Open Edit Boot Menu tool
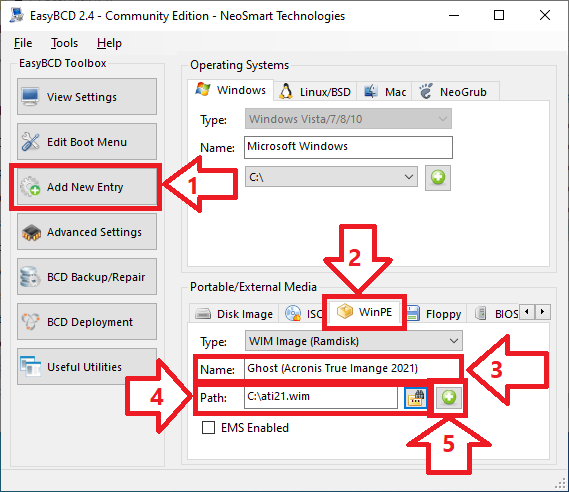The image size is (569, 492). coord(87,142)
